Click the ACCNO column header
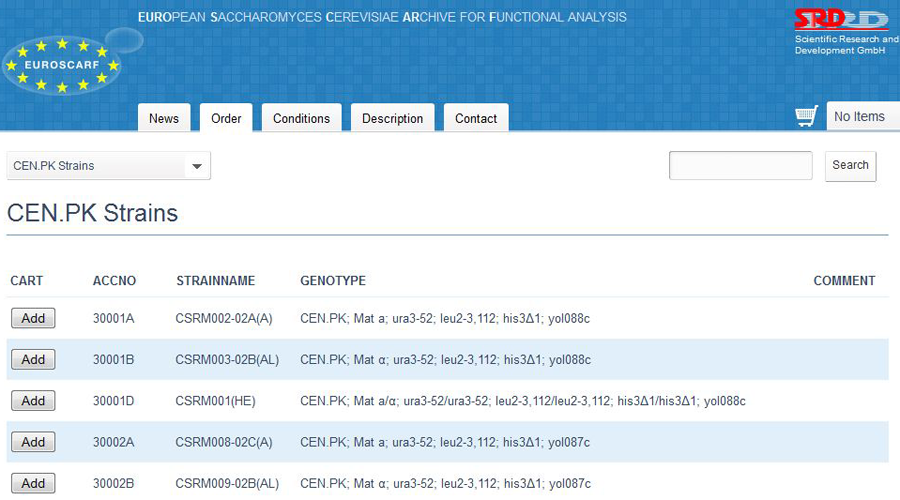The height and width of the screenshot is (500, 900). coord(114,281)
